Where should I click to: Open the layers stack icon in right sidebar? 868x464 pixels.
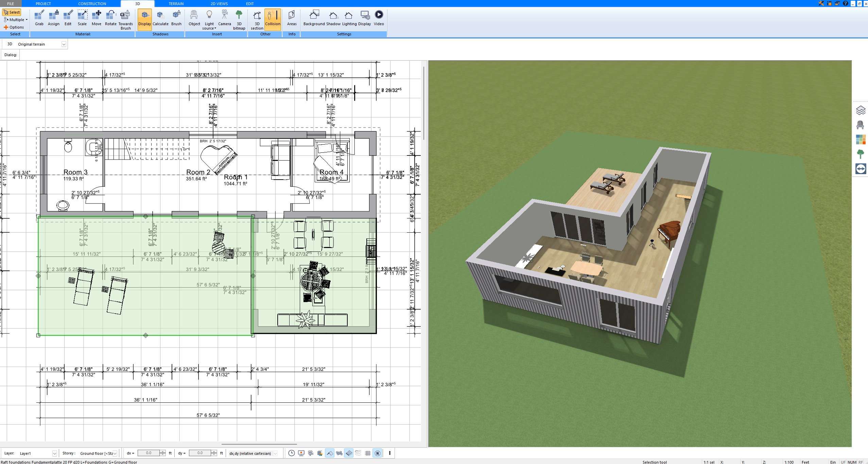[x=860, y=110]
